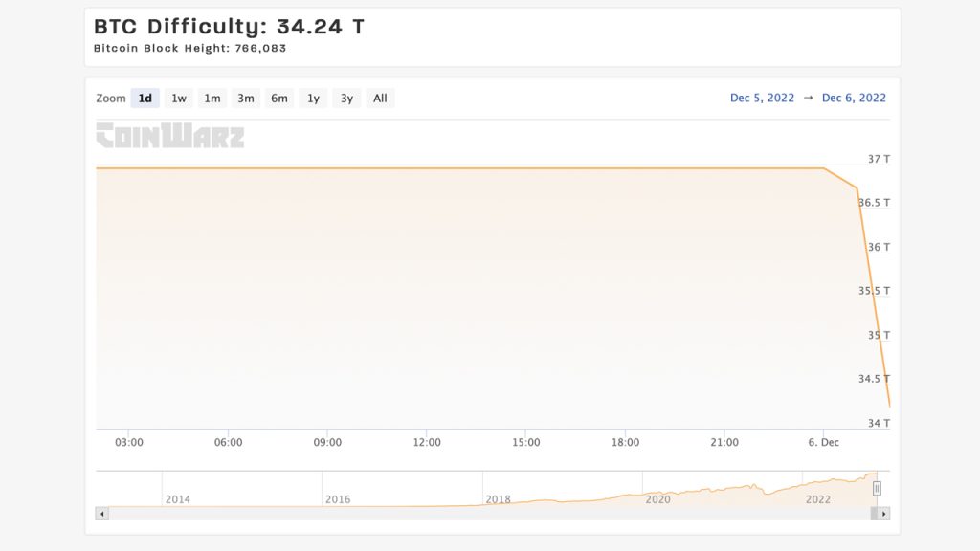The image size is (980, 551).
Task: Show full history with the All preset
Action: 379,98
